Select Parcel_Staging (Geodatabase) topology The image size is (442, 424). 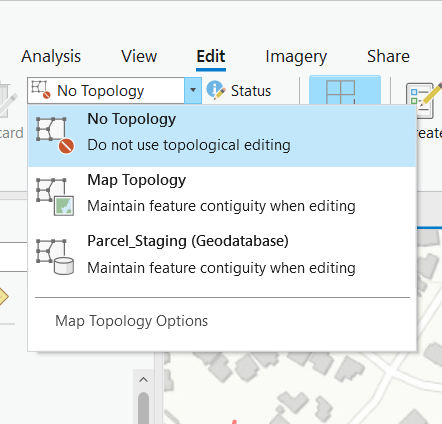(222, 258)
